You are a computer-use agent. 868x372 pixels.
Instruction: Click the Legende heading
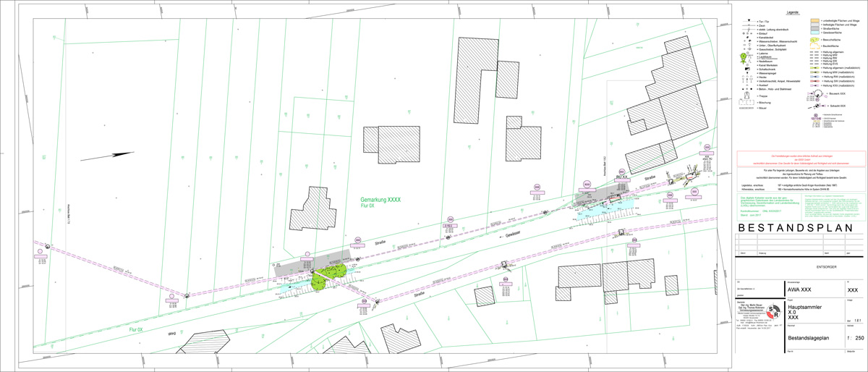pos(793,12)
